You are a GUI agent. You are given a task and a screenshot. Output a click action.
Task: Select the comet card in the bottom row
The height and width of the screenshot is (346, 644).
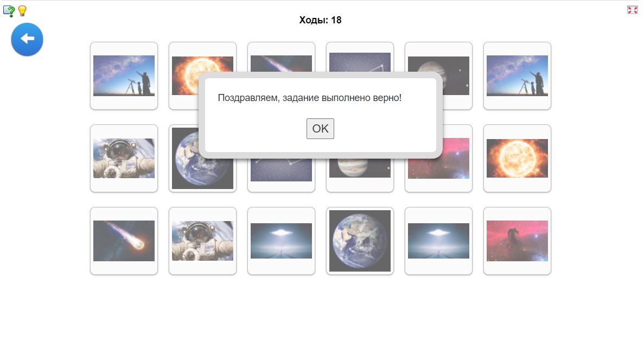click(124, 241)
